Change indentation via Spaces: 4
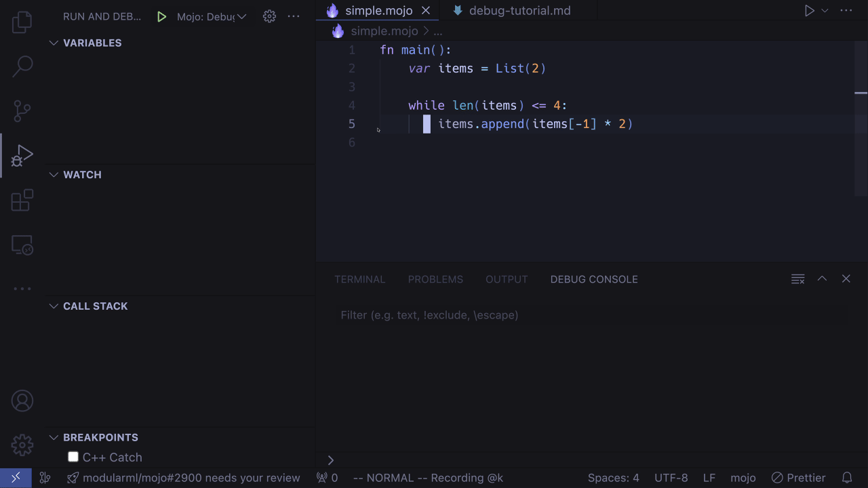The height and width of the screenshot is (488, 868). (x=613, y=478)
